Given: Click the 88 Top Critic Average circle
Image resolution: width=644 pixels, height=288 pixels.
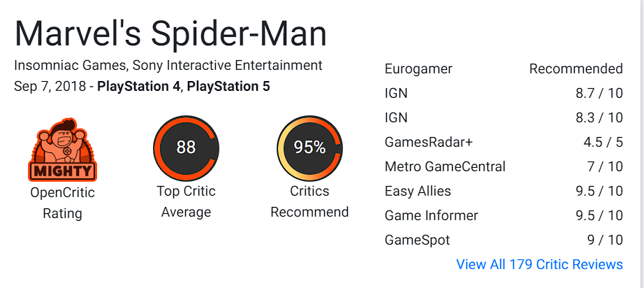Looking at the screenshot, I should (186, 147).
